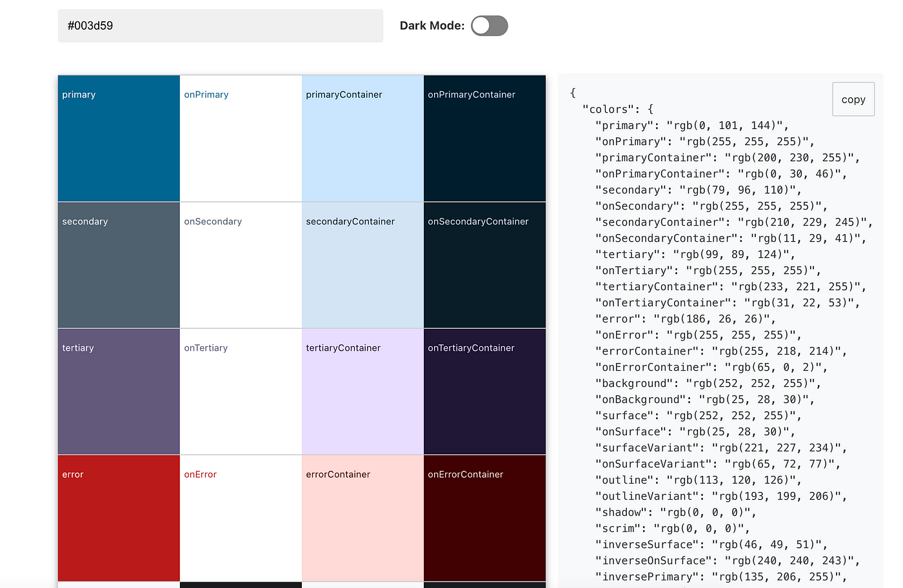Click JSON line "onSecondary": "rgb(255, 255, 255)"
903x588 pixels.
tap(711, 206)
